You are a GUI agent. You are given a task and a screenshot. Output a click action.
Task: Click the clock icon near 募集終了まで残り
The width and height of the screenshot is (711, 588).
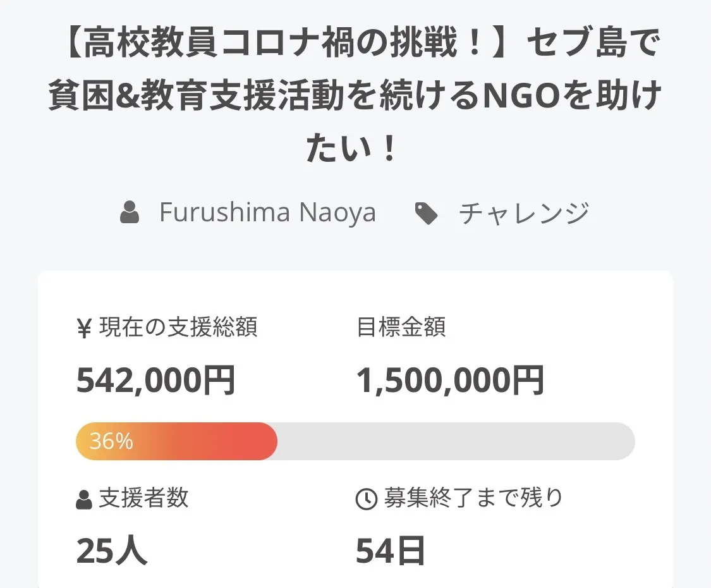pos(367,499)
